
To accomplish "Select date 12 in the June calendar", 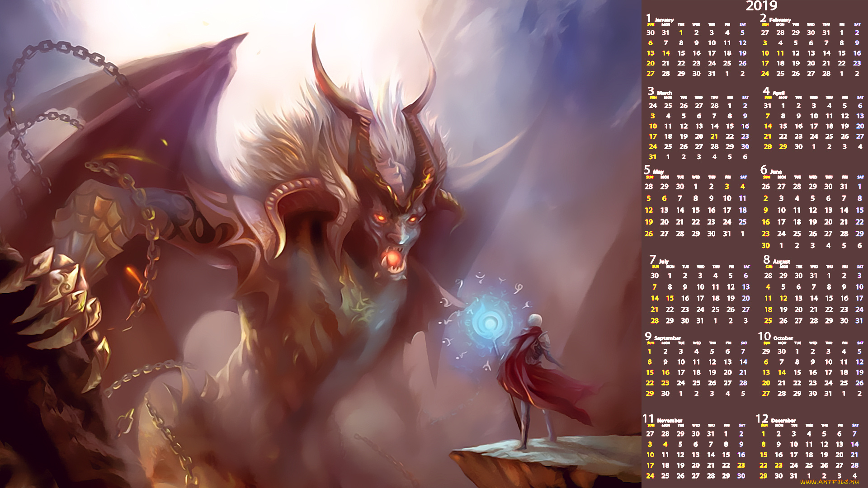I will (x=813, y=210).
